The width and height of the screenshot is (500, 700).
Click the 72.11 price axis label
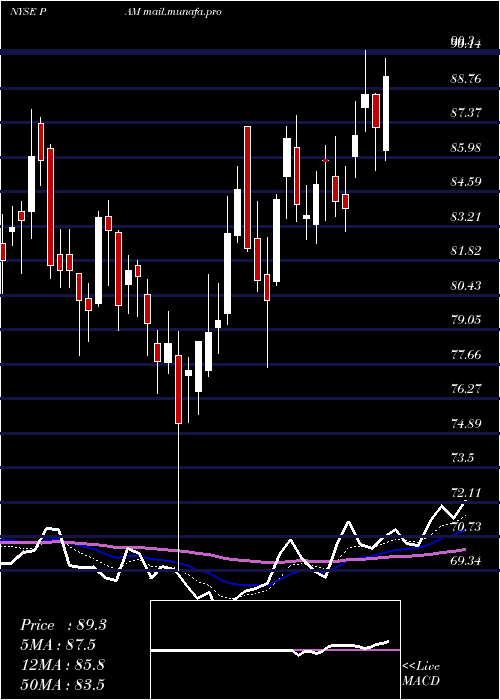point(466,492)
